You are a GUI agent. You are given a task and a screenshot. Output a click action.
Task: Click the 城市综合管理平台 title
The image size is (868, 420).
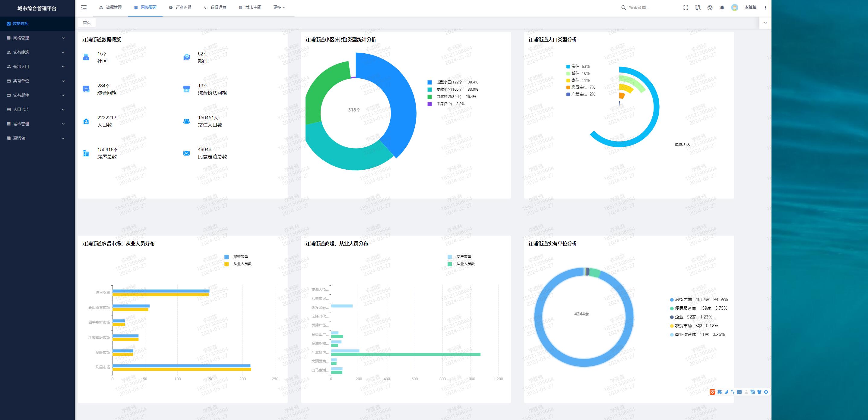click(x=37, y=8)
